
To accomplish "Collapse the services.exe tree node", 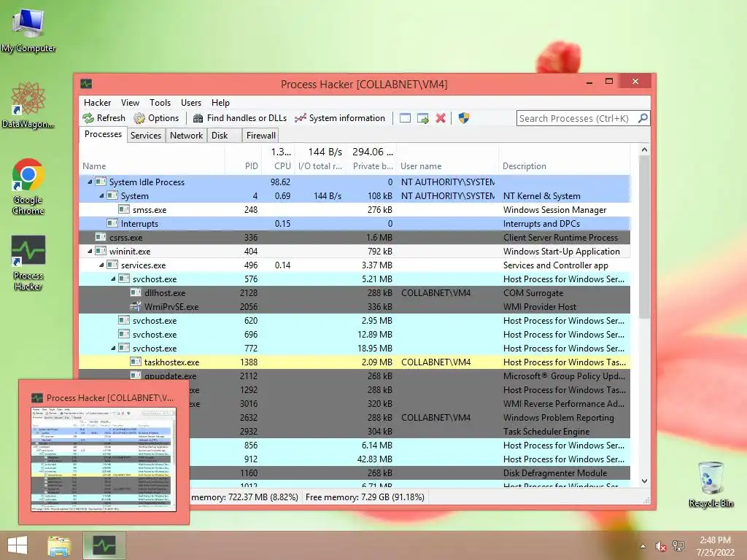I will click(101, 265).
